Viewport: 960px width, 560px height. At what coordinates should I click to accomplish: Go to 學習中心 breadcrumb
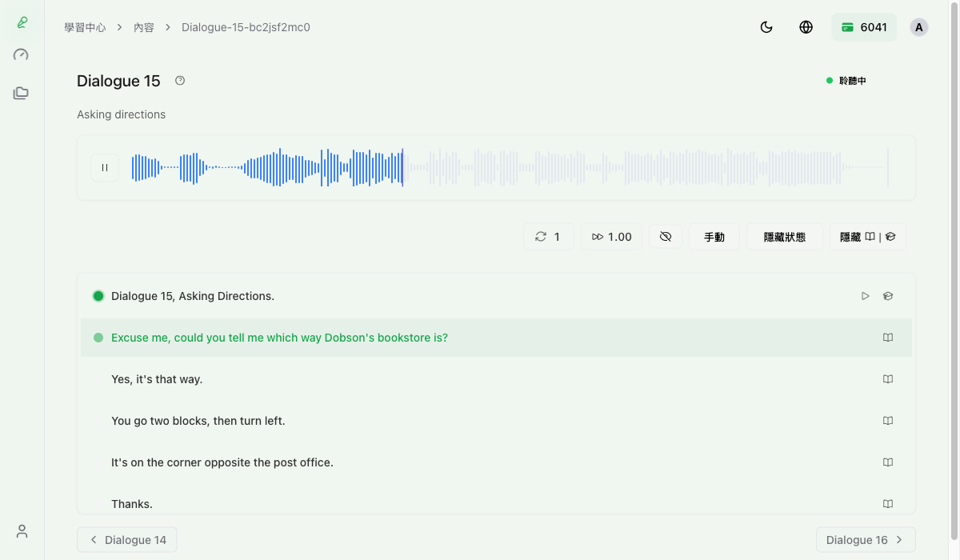[85, 27]
